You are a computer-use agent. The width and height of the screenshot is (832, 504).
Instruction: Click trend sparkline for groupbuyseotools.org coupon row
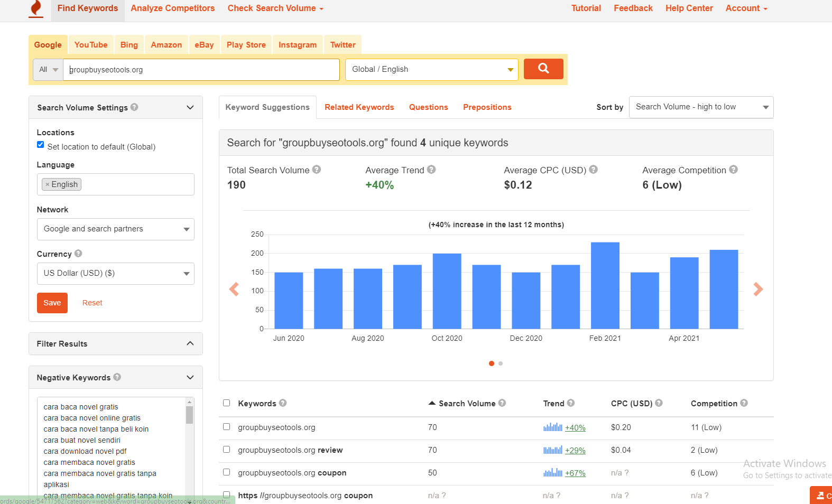(x=553, y=472)
